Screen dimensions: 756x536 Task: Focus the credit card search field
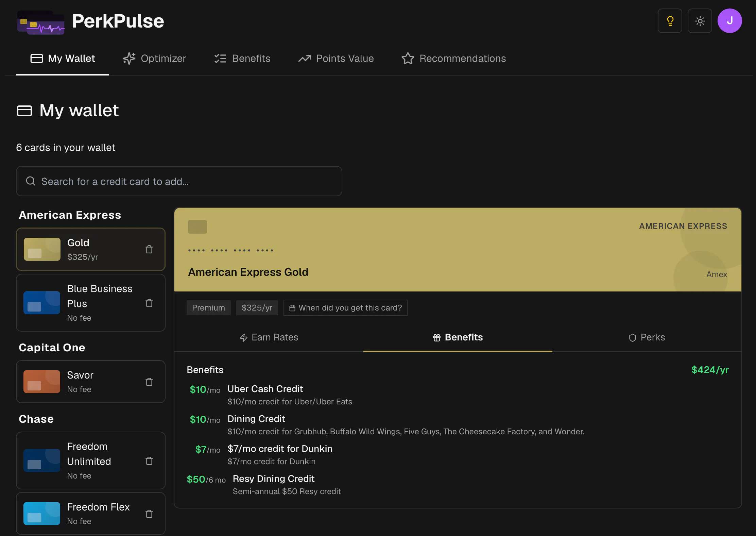[x=179, y=181]
